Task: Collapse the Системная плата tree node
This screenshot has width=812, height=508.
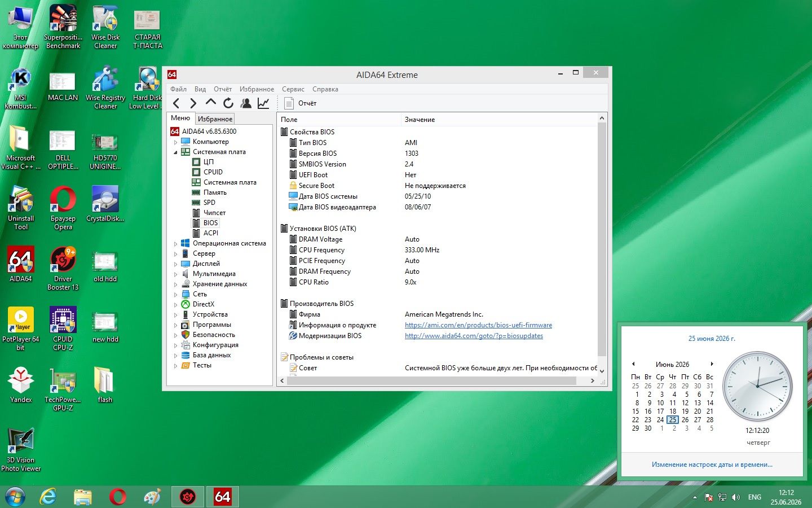Action: coord(175,152)
